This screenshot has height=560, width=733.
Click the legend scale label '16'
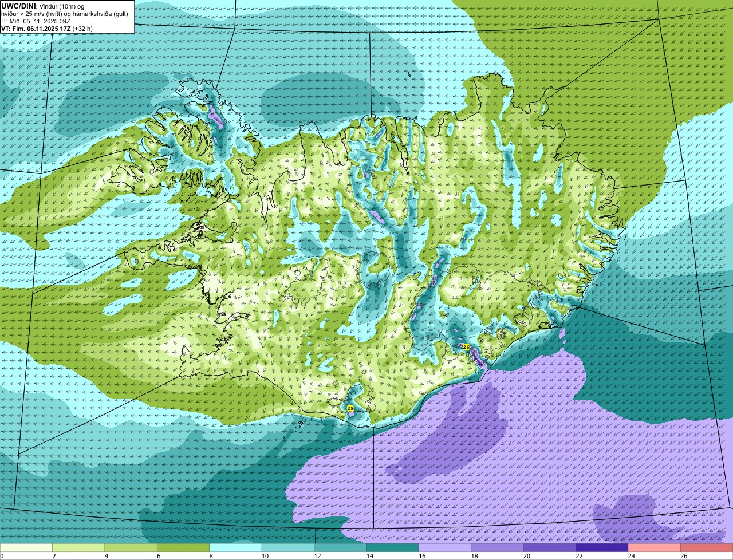pos(422,556)
